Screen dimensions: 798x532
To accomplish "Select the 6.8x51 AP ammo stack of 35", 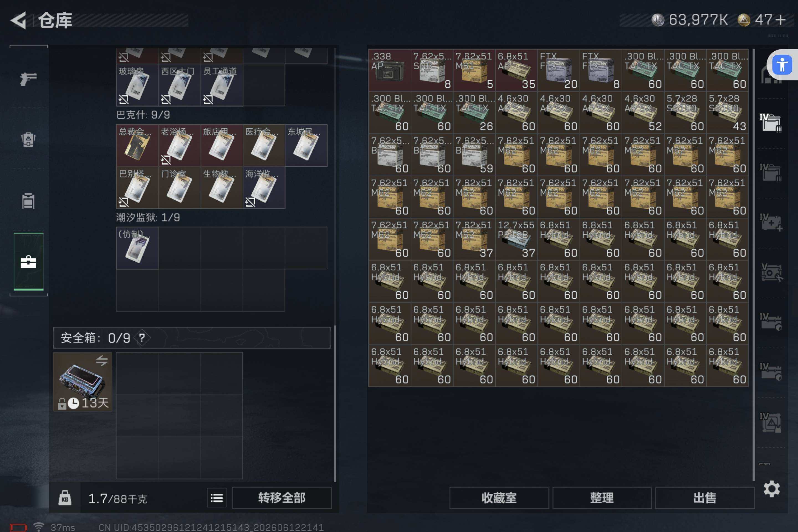I will pyautogui.click(x=516, y=70).
